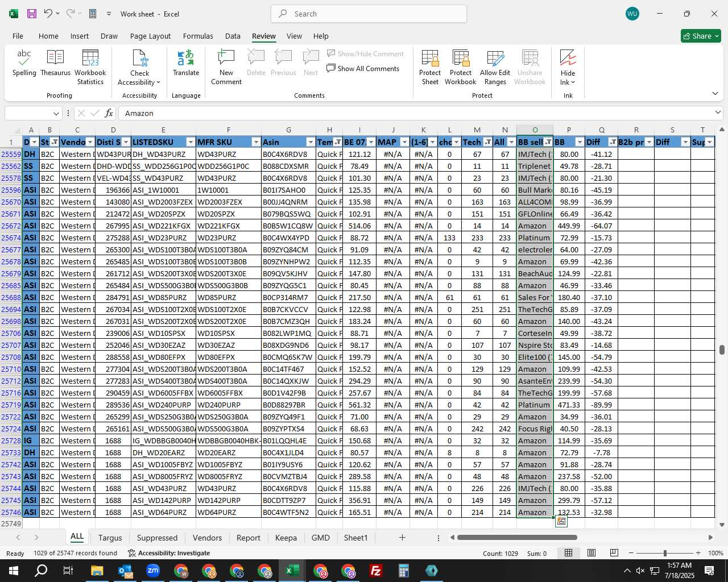Open the GMD sheet tab
This screenshot has height=582, width=728.
tap(320, 538)
